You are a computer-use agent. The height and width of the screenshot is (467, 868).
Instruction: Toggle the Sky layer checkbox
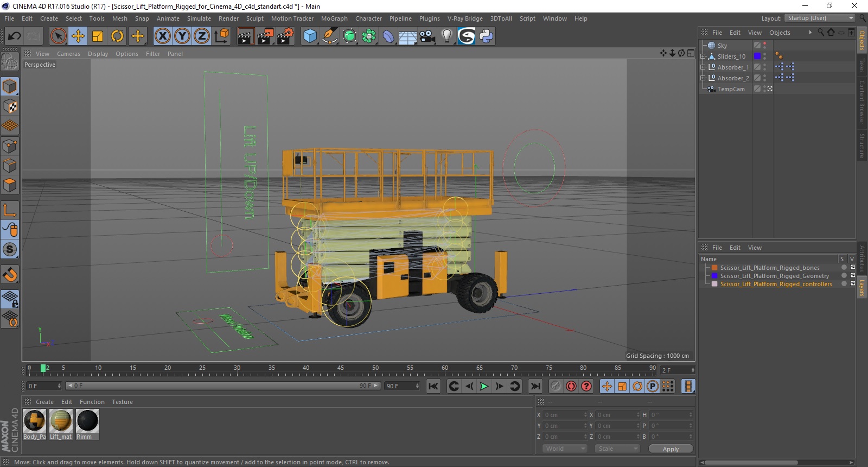(x=757, y=46)
